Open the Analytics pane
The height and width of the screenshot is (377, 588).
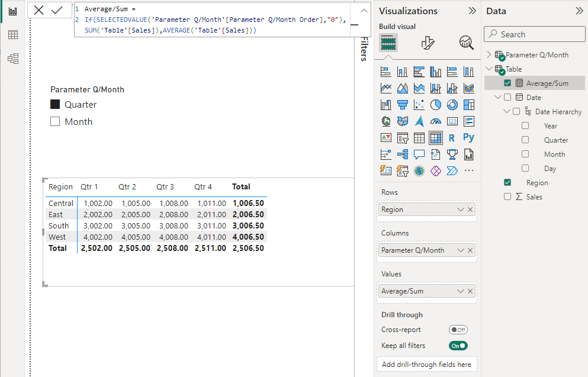(x=466, y=43)
